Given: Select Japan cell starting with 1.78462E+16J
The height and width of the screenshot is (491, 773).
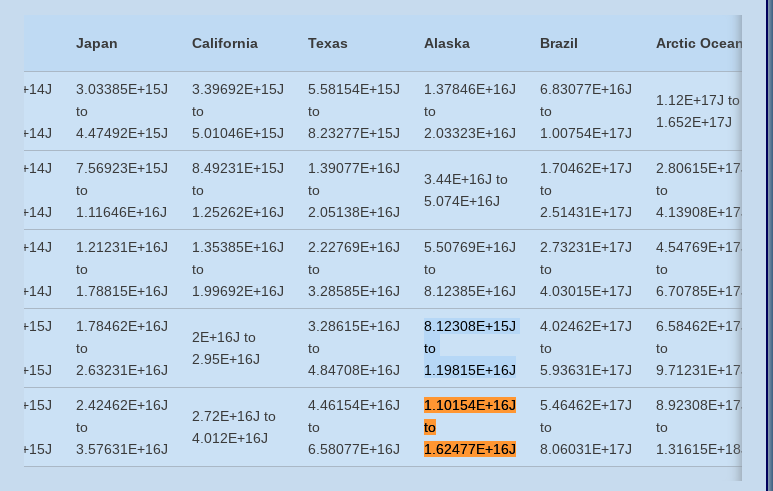Looking at the screenshot, I should (122, 348).
